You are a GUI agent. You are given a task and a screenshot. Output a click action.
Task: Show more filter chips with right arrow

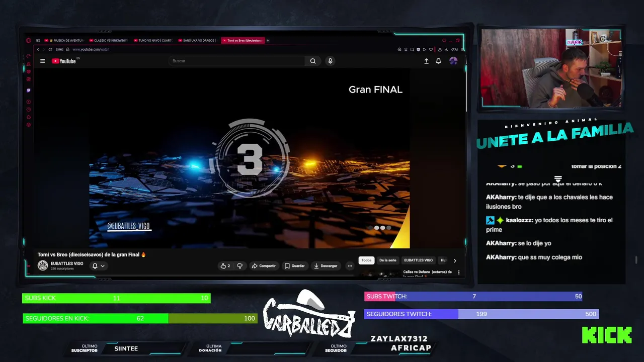[455, 260]
